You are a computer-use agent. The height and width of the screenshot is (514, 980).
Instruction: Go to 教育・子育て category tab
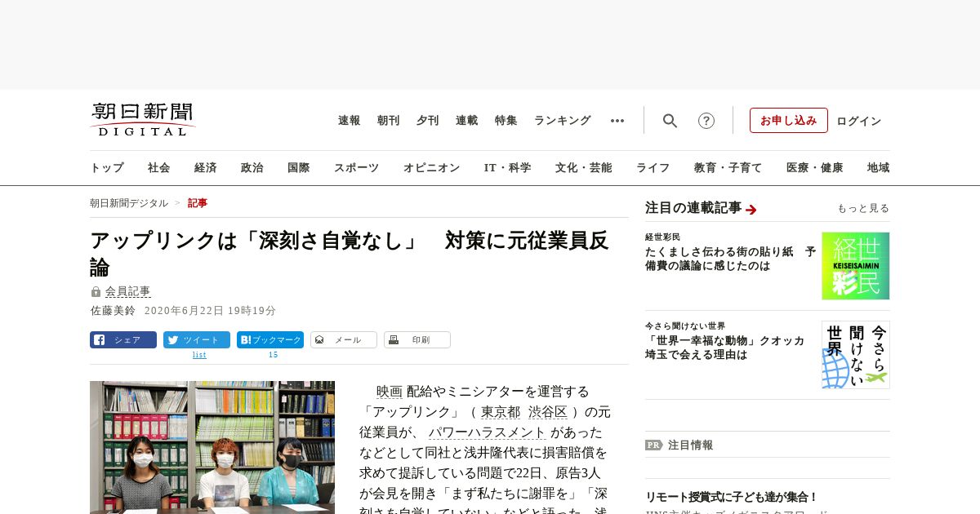tap(728, 168)
